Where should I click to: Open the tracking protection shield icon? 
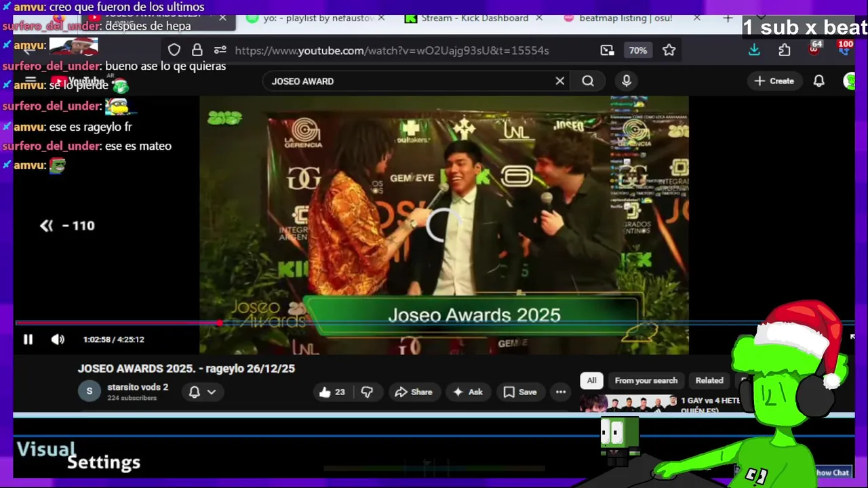click(x=174, y=50)
